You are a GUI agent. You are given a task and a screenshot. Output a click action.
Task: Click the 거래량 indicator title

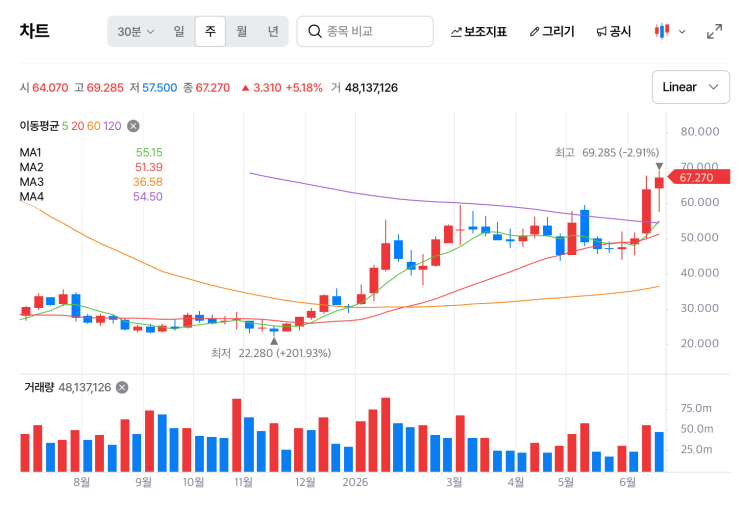39,388
